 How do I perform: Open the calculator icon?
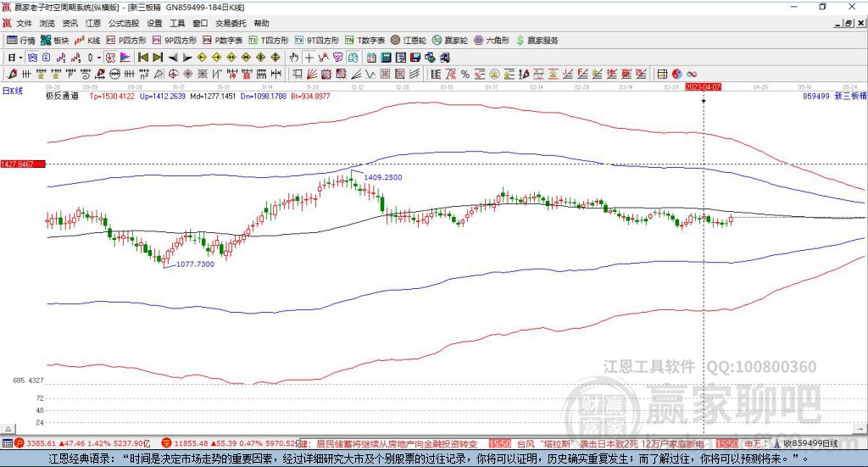[x=386, y=58]
